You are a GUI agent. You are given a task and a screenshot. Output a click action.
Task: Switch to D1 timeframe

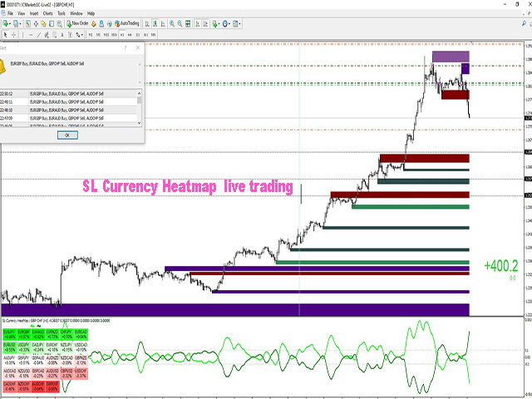coord(138,35)
